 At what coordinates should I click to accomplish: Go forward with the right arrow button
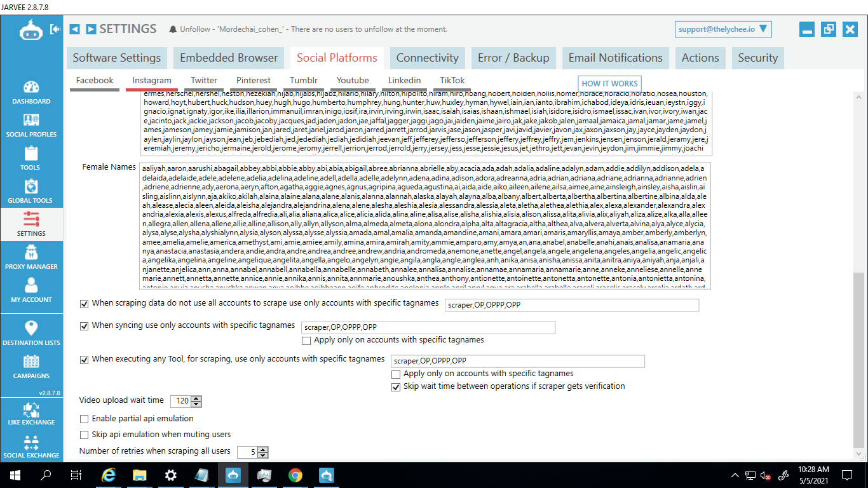[x=91, y=29]
